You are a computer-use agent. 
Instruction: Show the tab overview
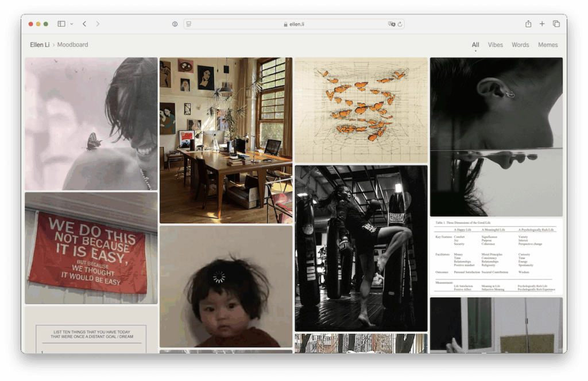556,24
